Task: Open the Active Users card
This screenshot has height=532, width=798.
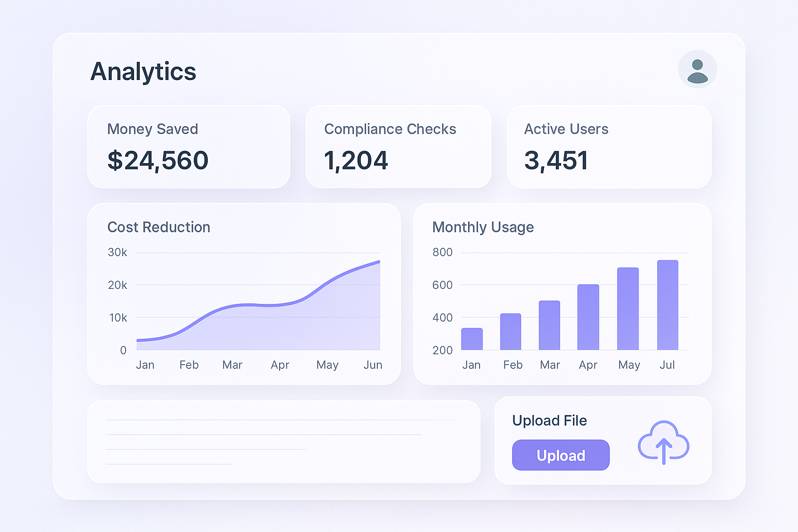Action: pos(609,147)
